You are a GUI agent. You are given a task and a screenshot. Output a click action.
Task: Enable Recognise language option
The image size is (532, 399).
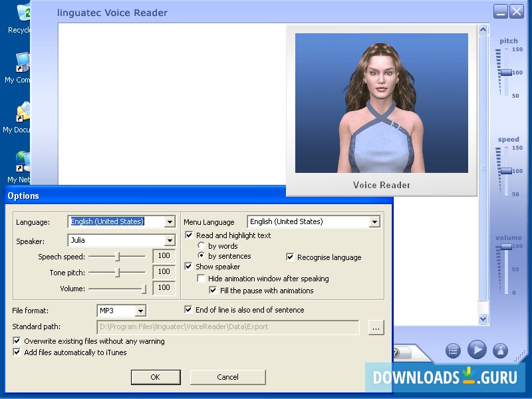point(290,257)
